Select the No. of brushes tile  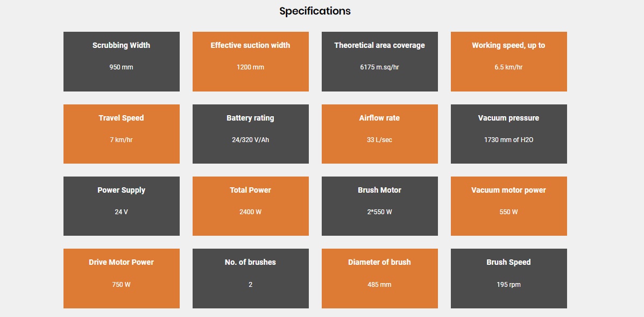250,278
